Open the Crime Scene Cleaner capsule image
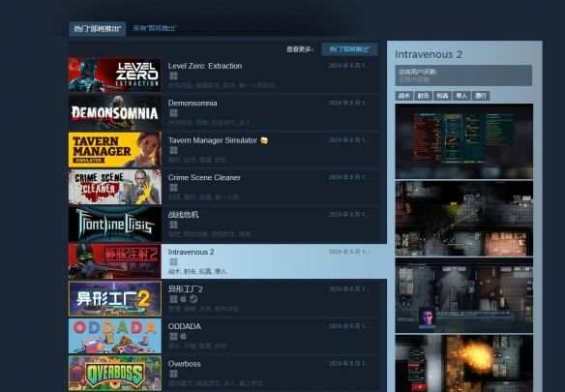This screenshot has height=392, width=565. tap(115, 187)
